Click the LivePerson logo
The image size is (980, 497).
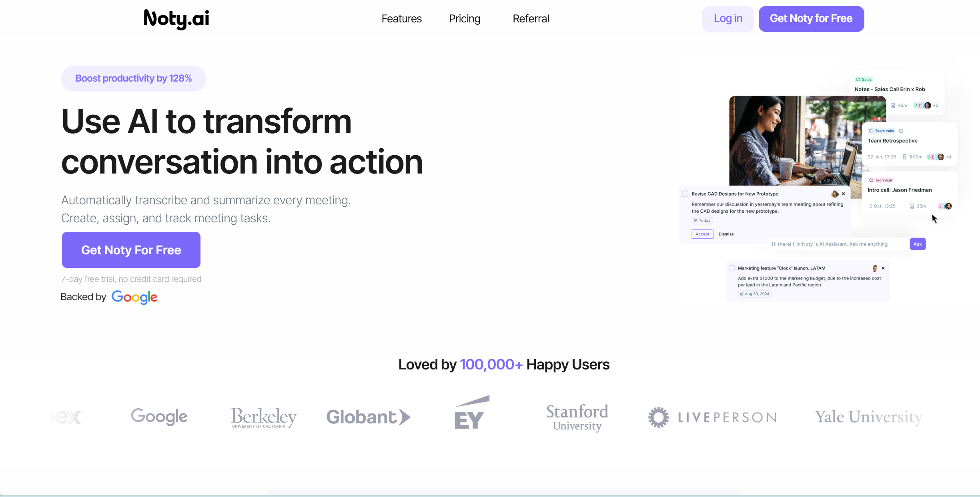(x=713, y=417)
